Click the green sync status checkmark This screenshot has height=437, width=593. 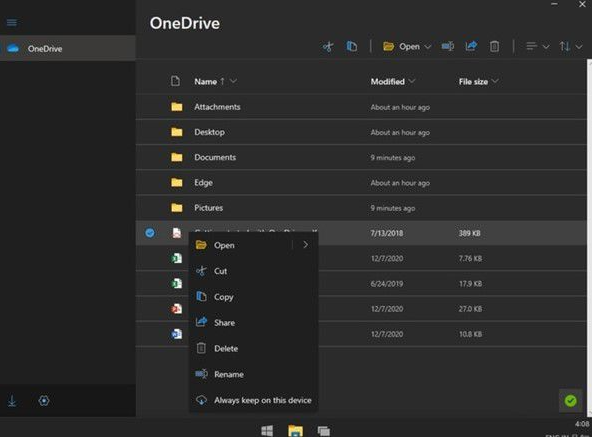pos(570,400)
